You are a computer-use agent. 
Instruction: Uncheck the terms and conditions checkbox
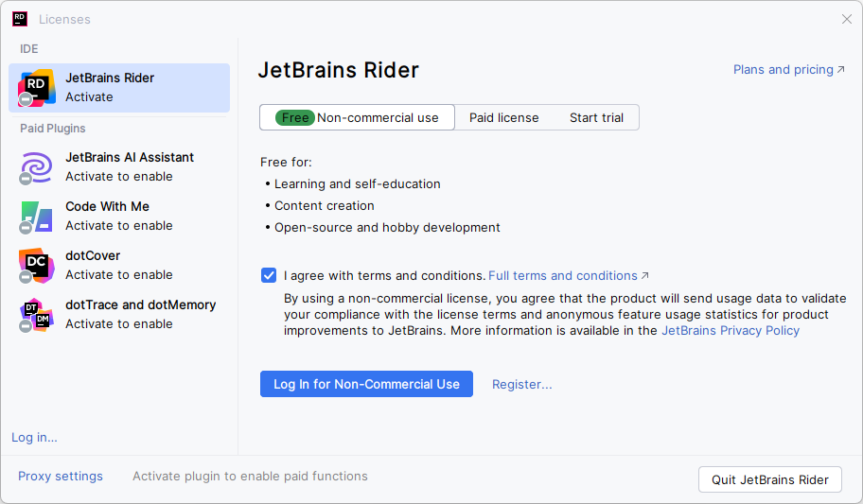click(x=269, y=276)
